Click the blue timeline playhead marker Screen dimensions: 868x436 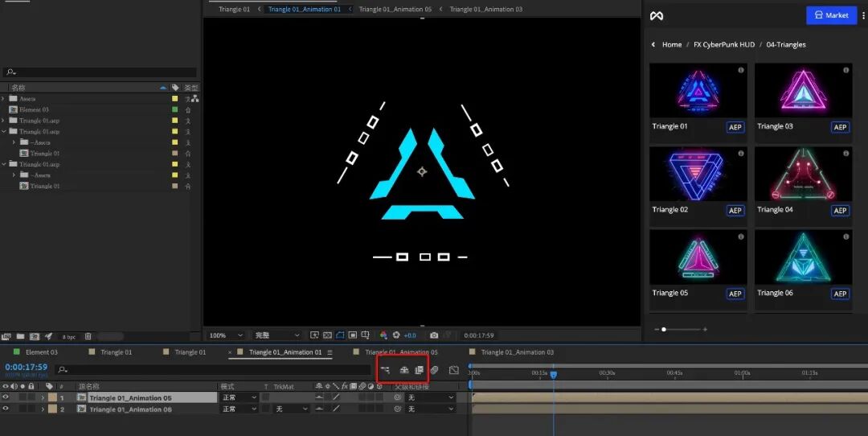[x=553, y=375]
